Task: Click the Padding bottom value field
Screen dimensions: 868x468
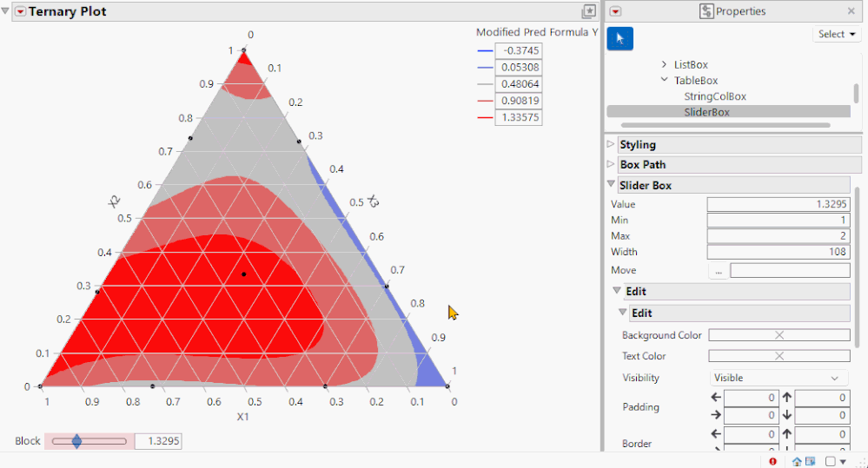Action: point(821,415)
